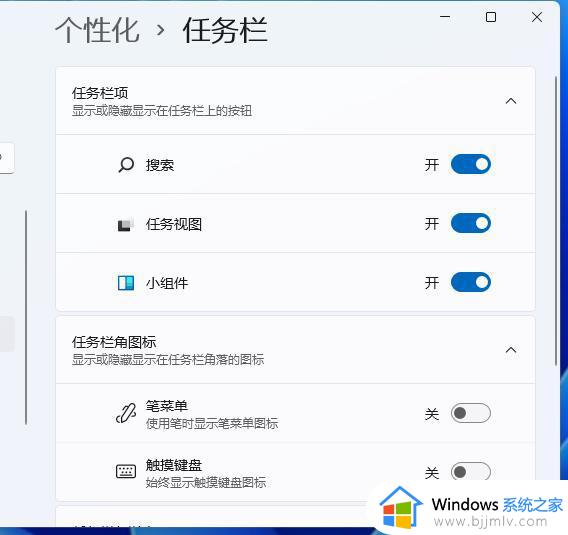The image size is (568, 535).
Task: Click the 搜索 magnifier icon
Action: click(126, 165)
